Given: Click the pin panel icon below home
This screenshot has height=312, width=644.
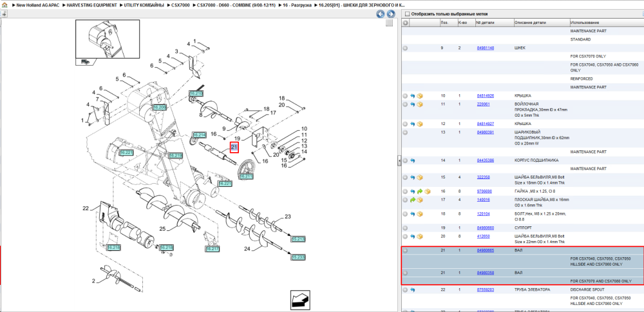Looking at the screenshot, I should tap(4, 14).
